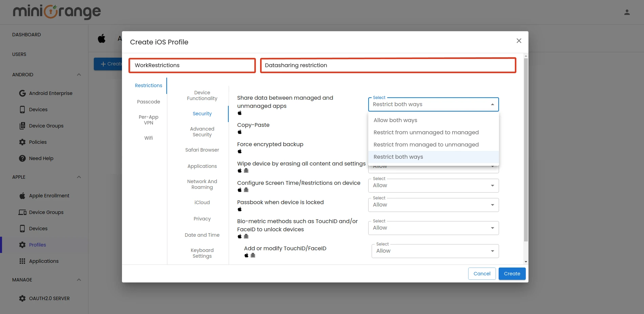Click the Create button
The width and height of the screenshot is (644, 314).
point(512,273)
